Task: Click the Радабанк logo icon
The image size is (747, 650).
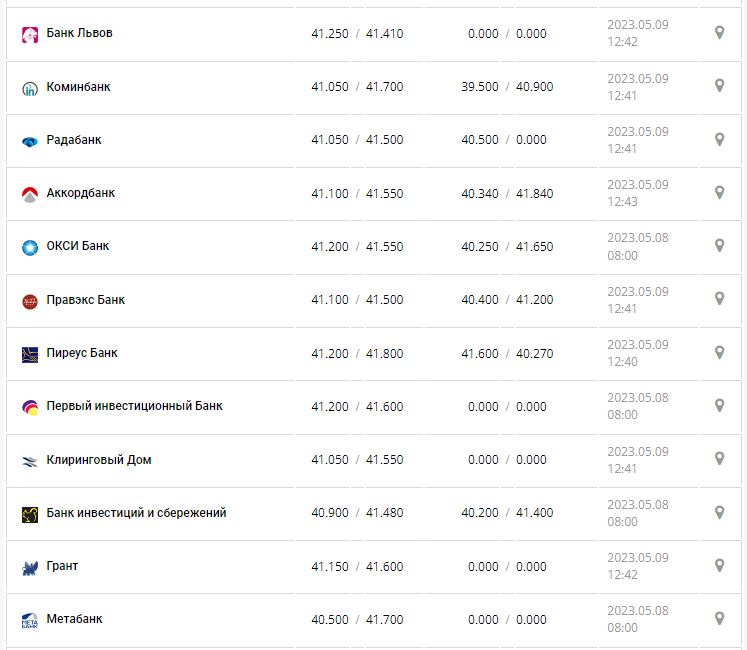Action: coord(29,141)
